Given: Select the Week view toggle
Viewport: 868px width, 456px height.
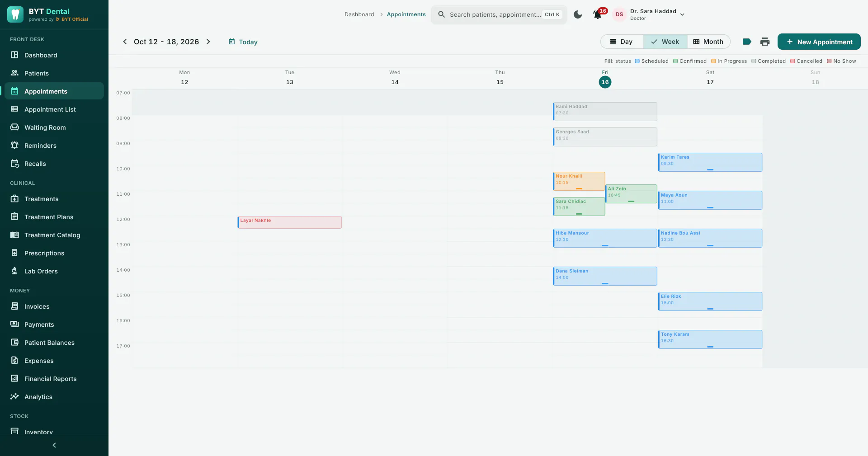Looking at the screenshot, I should coord(665,42).
